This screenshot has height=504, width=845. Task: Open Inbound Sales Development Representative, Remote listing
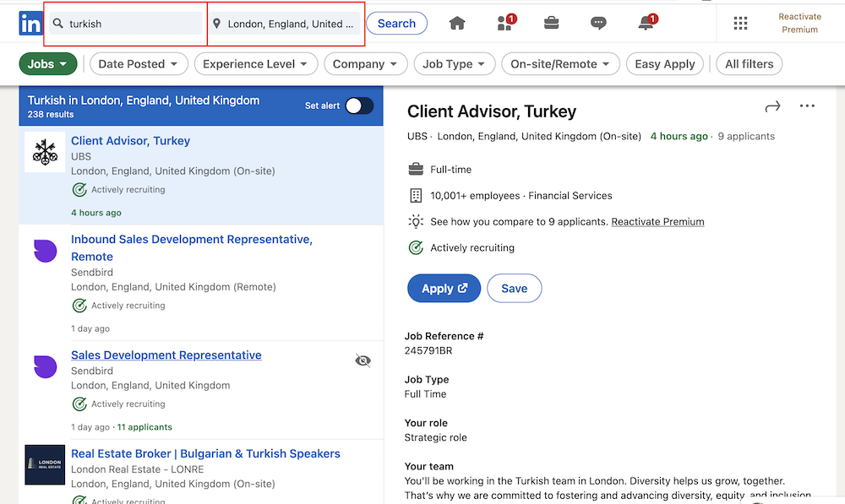tap(192, 247)
